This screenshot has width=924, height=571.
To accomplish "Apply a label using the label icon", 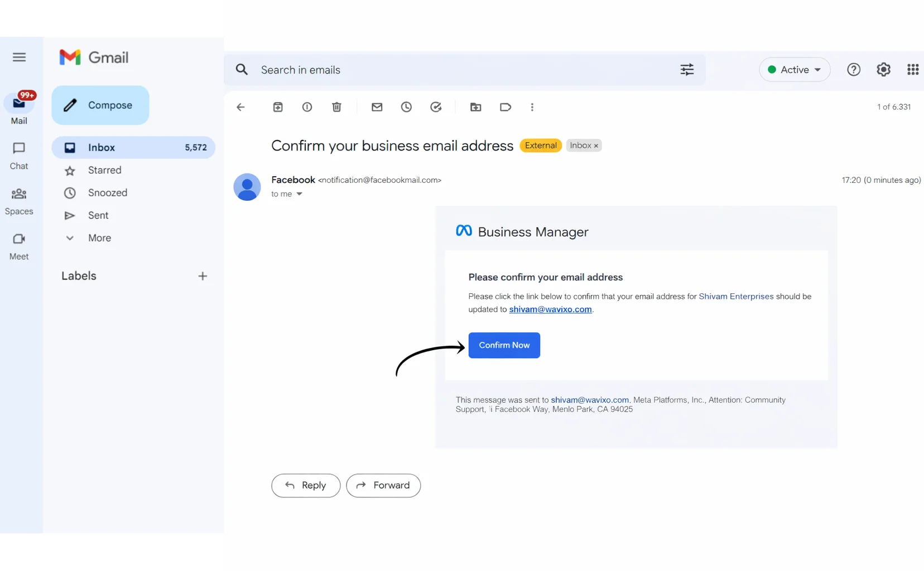I will pyautogui.click(x=506, y=107).
